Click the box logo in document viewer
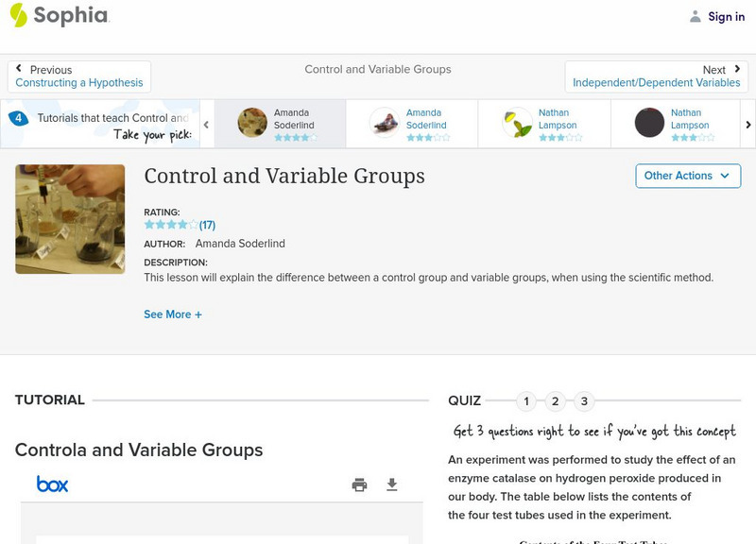Screen dimensions: 756x544 click(53, 484)
